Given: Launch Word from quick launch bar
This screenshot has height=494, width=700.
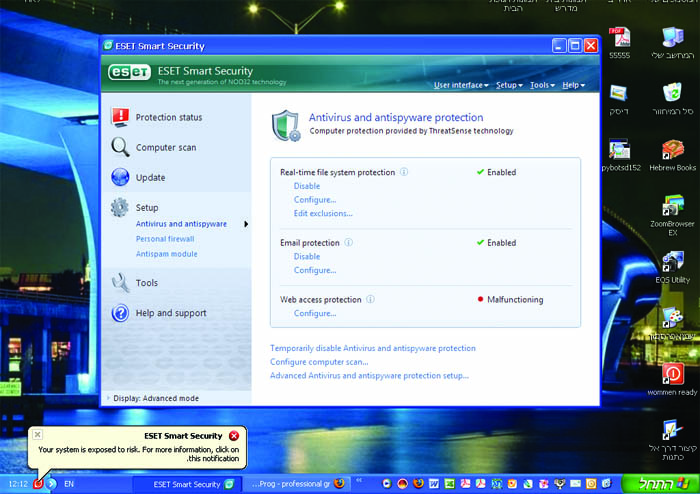Looking at the screenshot, I should (434, 484).
